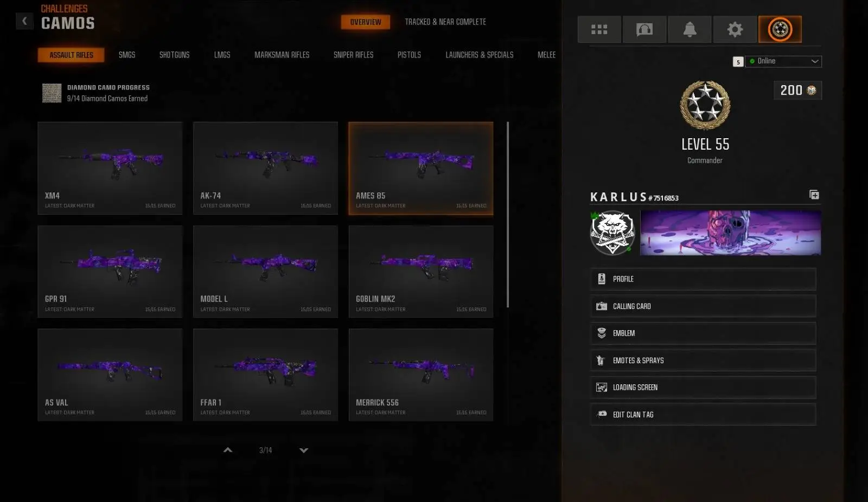Open the settings gear icon
868x502 pixels.
point(735,29)
